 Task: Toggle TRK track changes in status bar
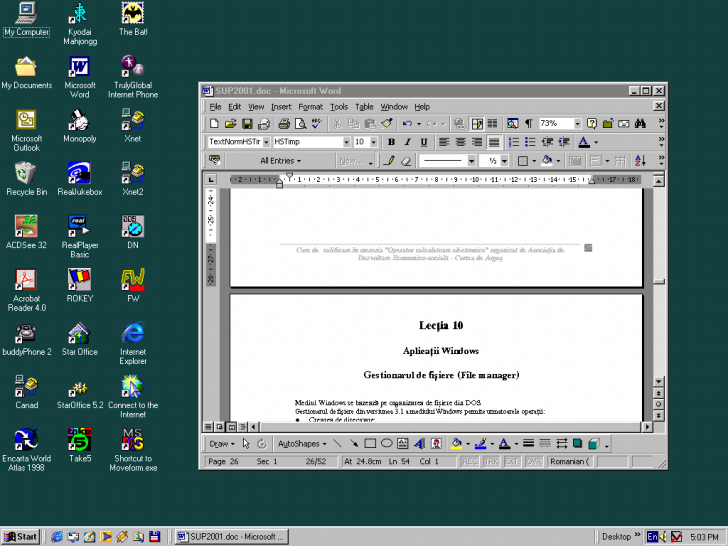pos(491,462)
